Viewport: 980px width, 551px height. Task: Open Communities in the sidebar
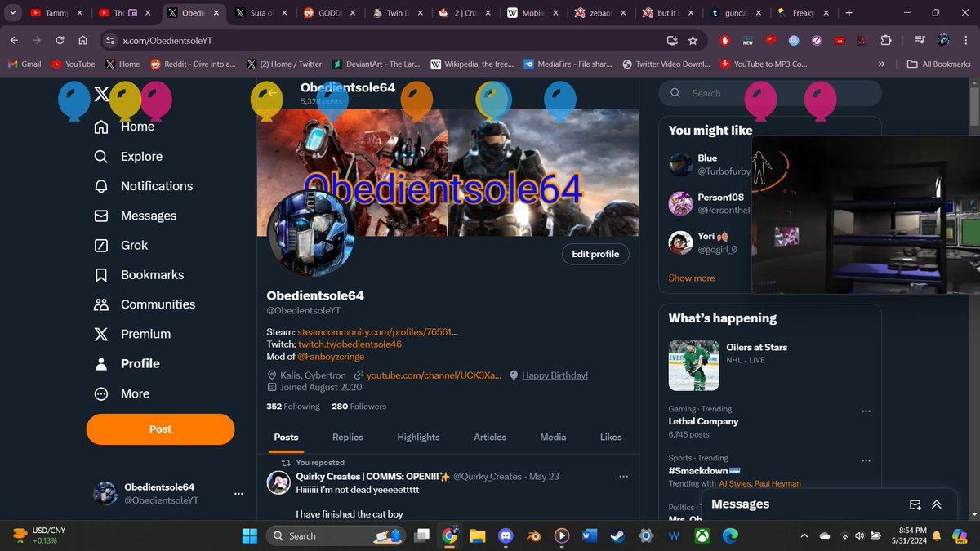[x=145, y=304]
